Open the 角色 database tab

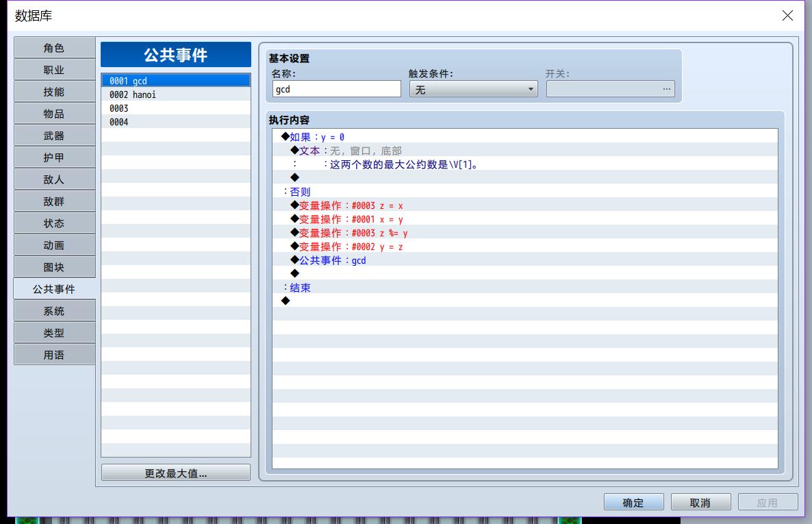click(x=54, y=48)
